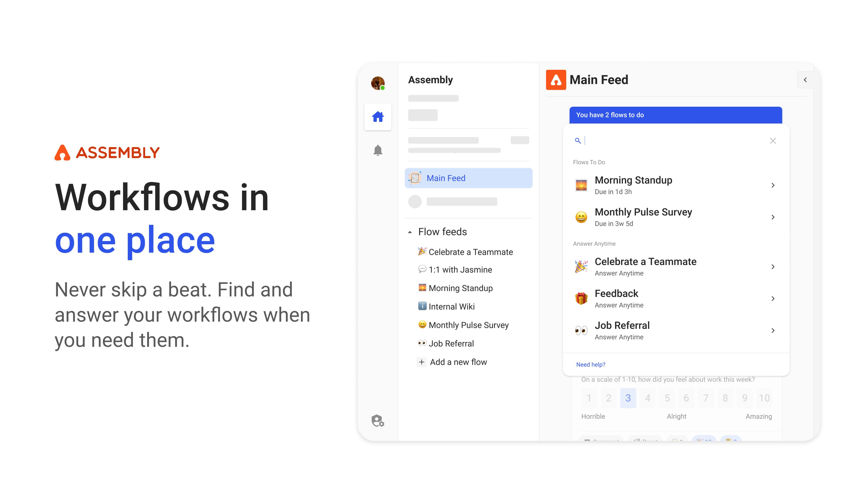Collapse the right panel with the chevron
This screenshot has width=843, height=504.
pos(805,80)
